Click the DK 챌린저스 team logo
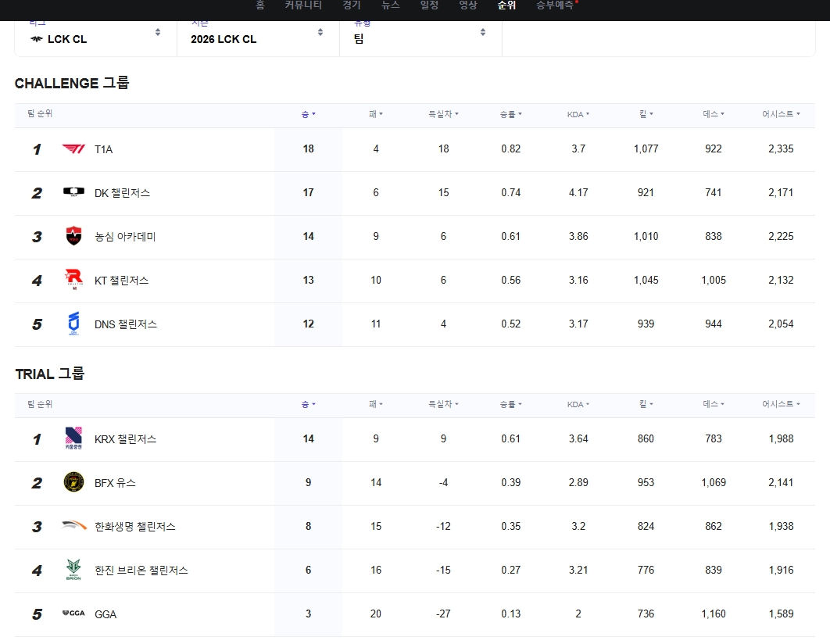The image size is (830, 644). (x=73, y=191)
